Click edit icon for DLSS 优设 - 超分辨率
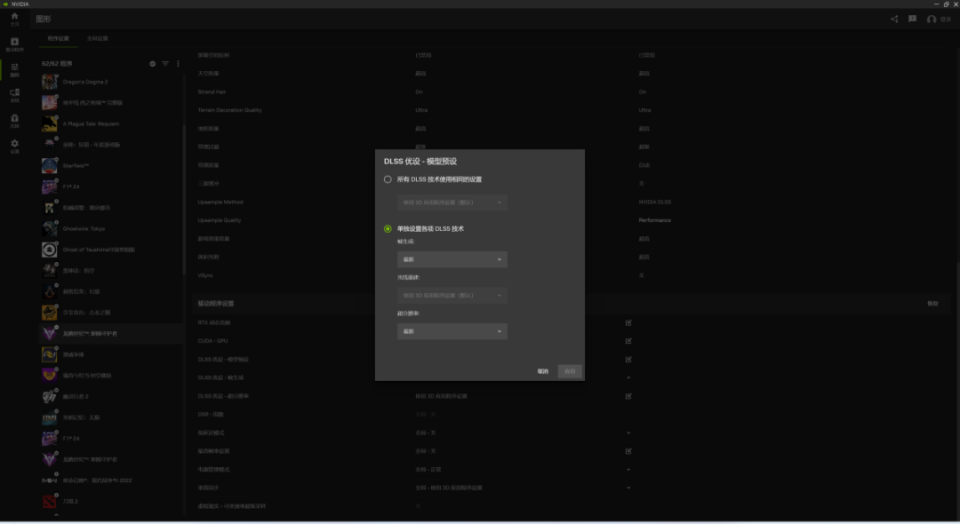 click(628, 396)
